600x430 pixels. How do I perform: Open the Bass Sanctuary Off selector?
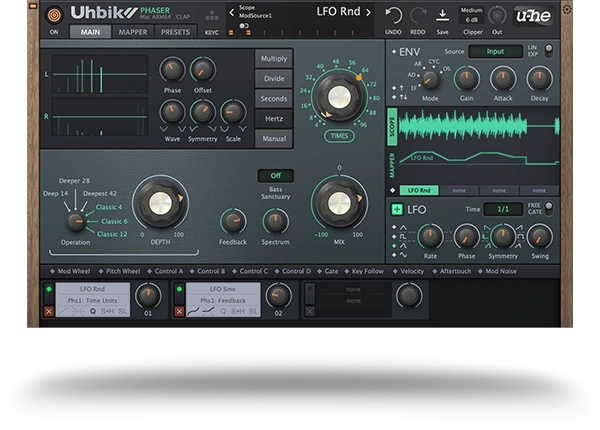coord(275,175)
